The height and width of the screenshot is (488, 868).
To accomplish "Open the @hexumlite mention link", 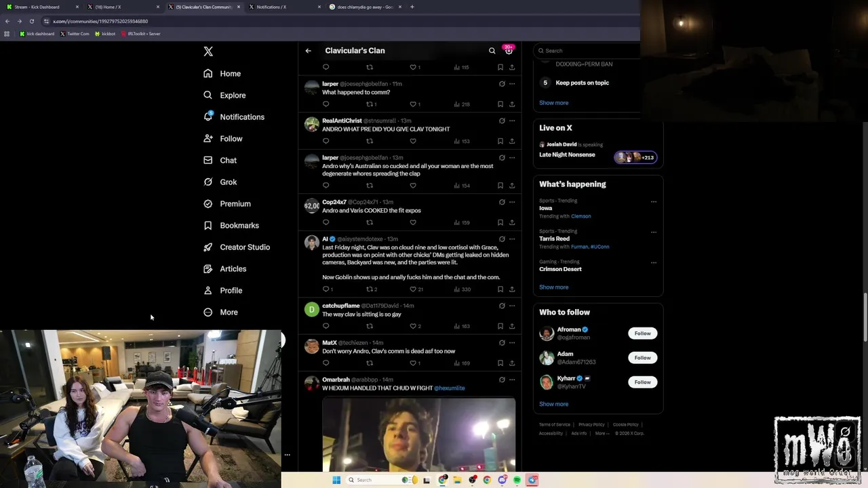I will pos(449,388).
